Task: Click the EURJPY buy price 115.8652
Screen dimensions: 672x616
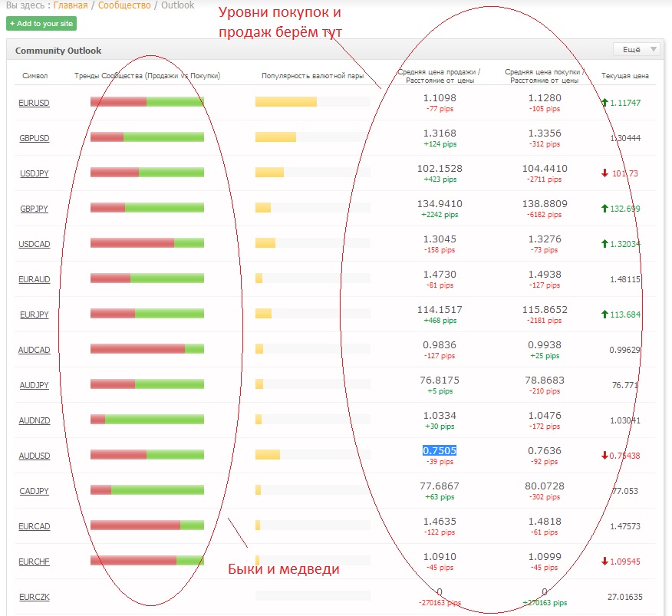Action: (x=545, y=309)
